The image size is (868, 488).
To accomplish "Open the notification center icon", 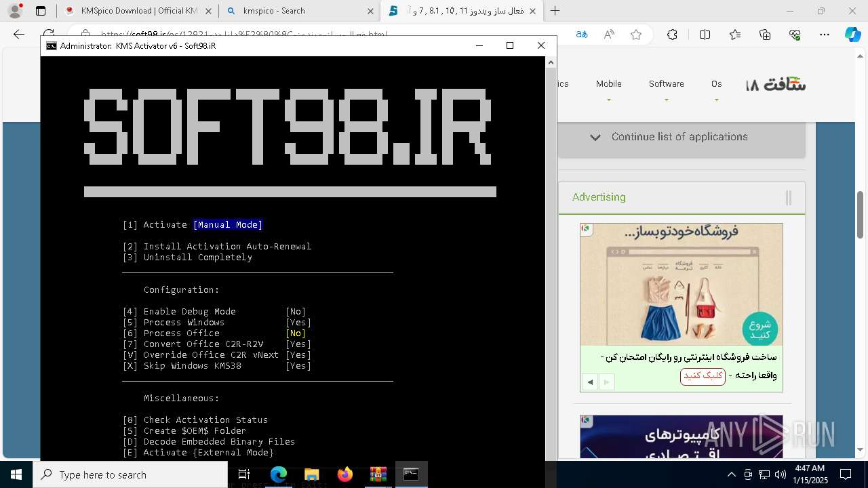I will (x=846, y=474).
